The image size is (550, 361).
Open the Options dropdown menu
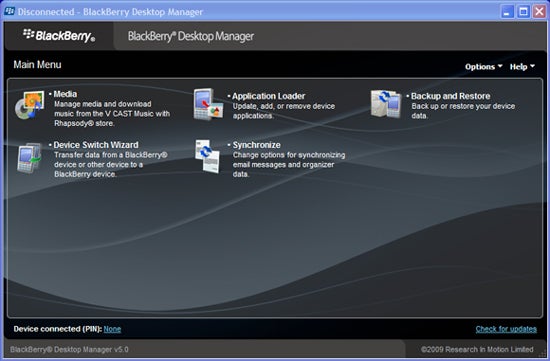point(483,67)
